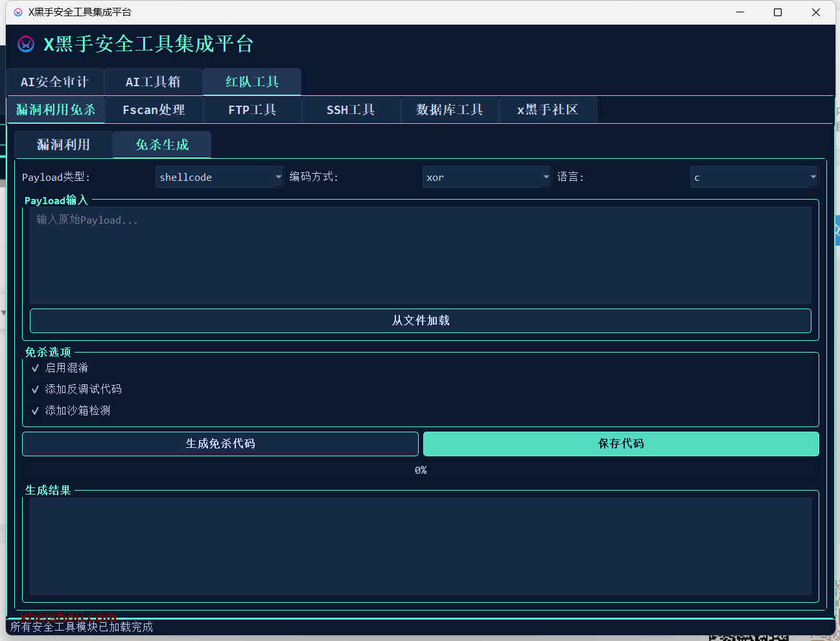This screenshot has width=840, height=641.
Task: Select the Fscan处理 tab
Action: pos(154,110)
